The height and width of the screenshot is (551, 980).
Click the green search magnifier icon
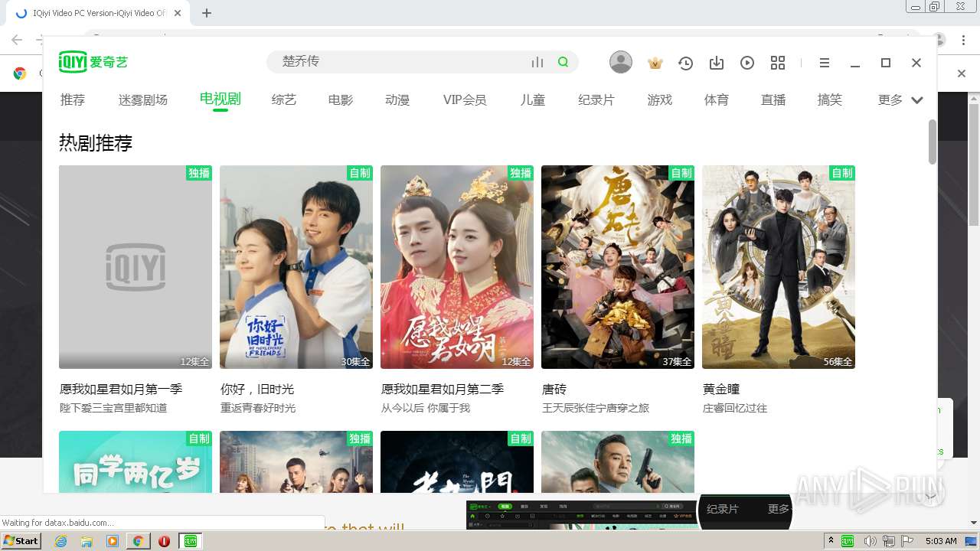click(563, 62)
